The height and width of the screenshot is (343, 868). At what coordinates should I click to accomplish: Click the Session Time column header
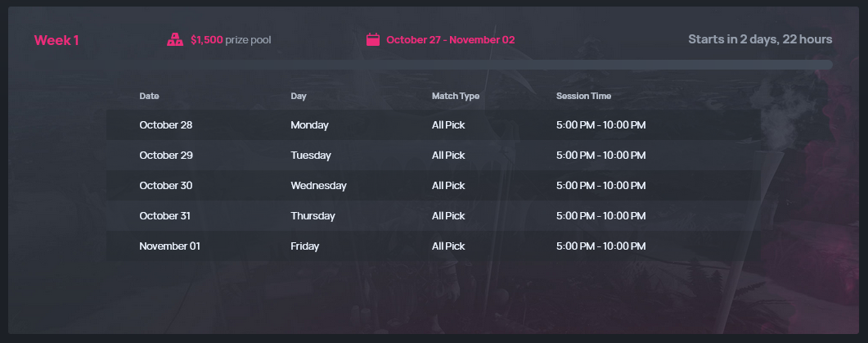coord(583,96)
